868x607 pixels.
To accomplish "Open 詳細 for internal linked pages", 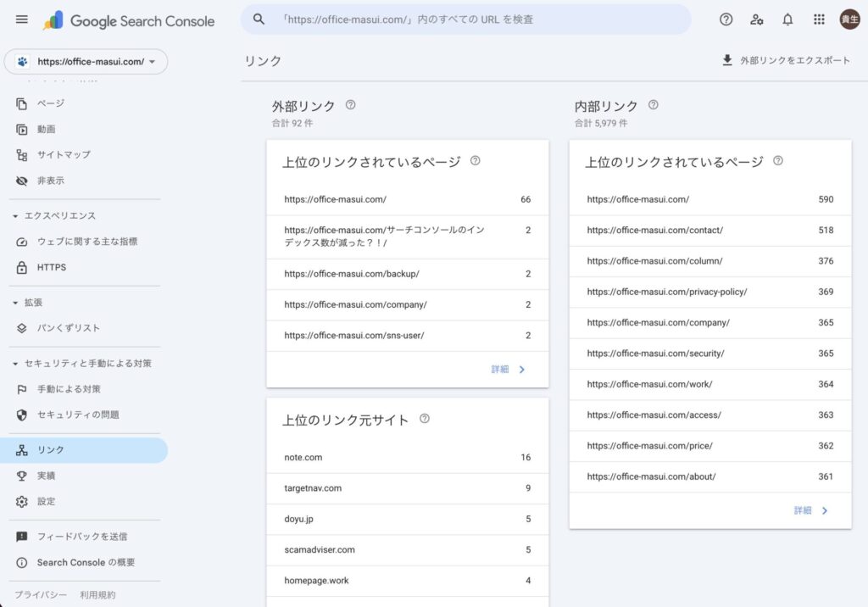I will (x=811, y=510).
